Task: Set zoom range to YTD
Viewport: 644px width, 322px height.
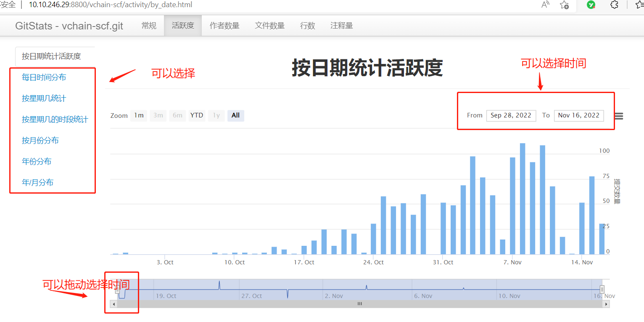Action: tap(197, 115)
